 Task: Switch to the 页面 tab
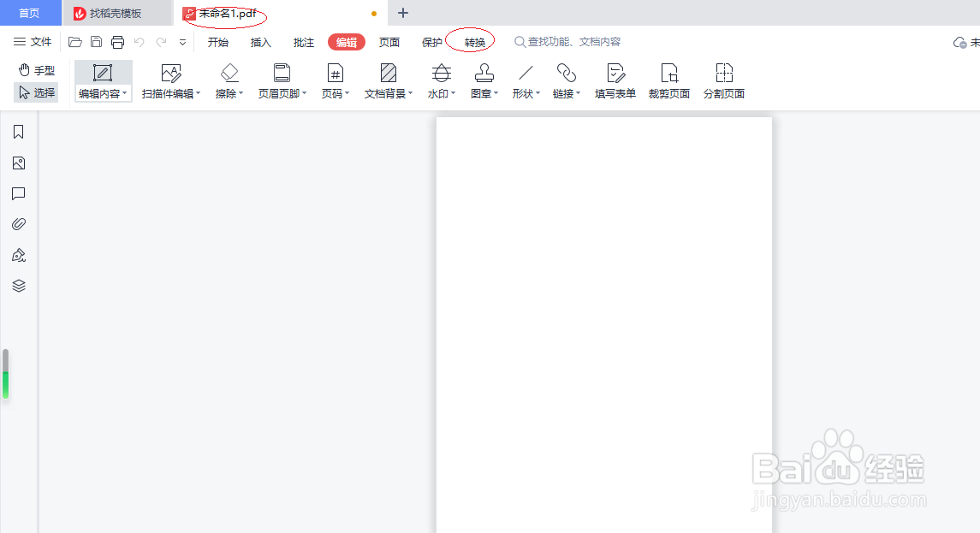click(389, 42)
